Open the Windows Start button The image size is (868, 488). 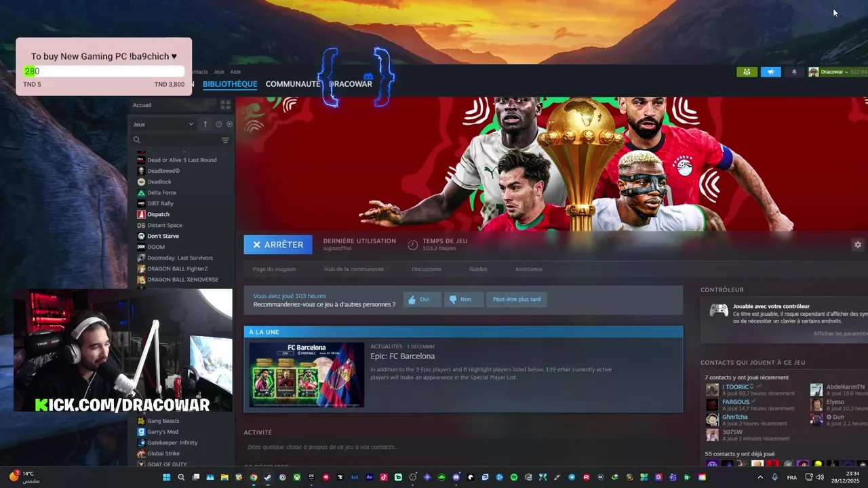pos(166,477)
